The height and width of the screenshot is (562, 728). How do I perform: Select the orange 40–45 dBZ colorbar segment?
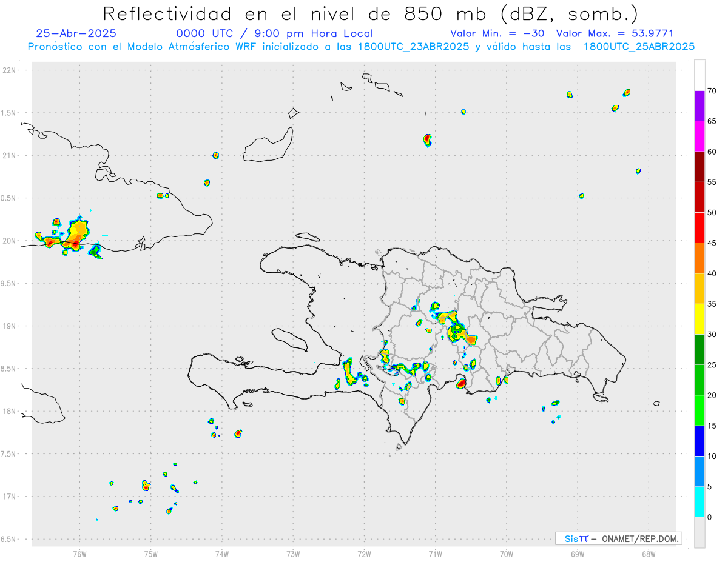click(699, 258)
